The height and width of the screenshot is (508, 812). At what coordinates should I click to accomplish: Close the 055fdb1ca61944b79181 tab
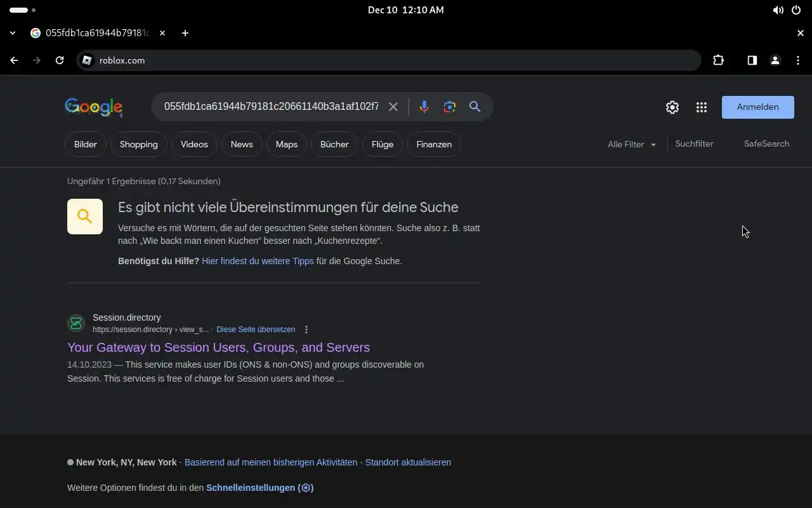162,33
